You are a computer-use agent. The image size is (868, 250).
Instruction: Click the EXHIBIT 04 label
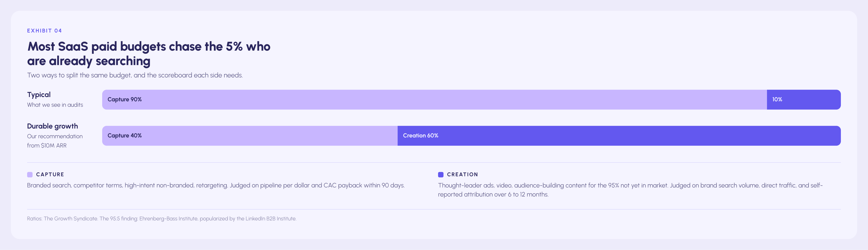click(x=45, y=31)
